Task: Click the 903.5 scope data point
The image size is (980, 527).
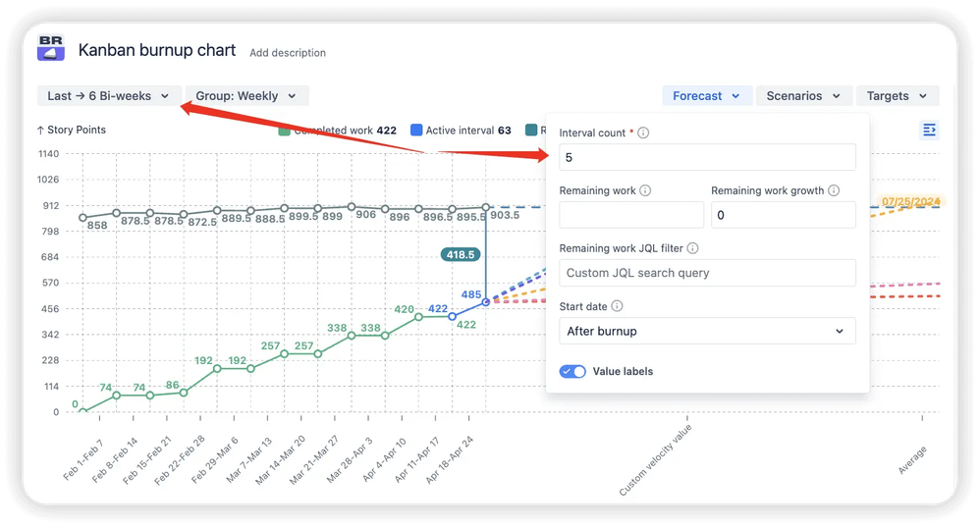Action: tap(486, 207)
